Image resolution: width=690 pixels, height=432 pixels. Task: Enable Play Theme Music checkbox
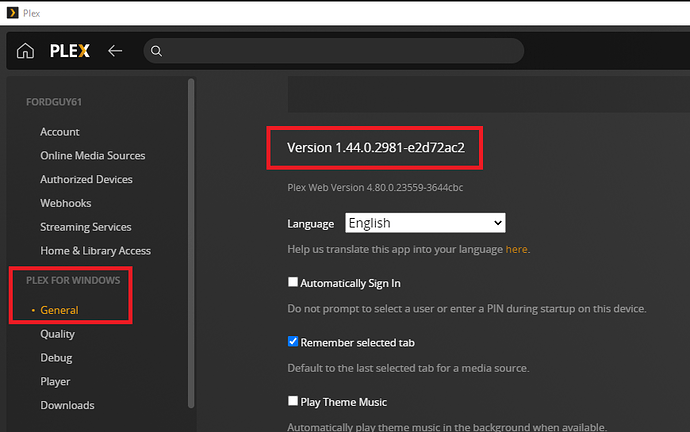coord(293,401)
